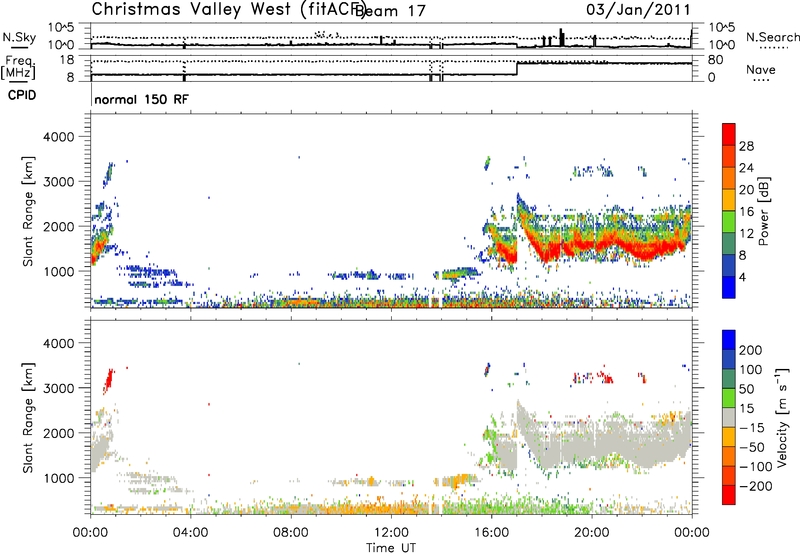
Task: Click the 2000 tick of the power panel
Action: coord(58,226)
